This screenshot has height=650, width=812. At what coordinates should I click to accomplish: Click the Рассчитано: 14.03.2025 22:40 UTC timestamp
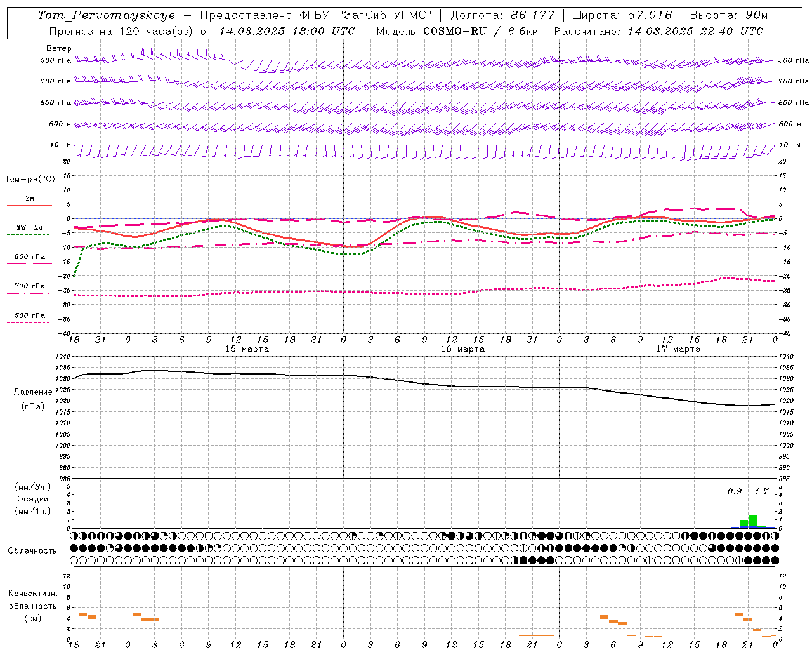[658, 31]
